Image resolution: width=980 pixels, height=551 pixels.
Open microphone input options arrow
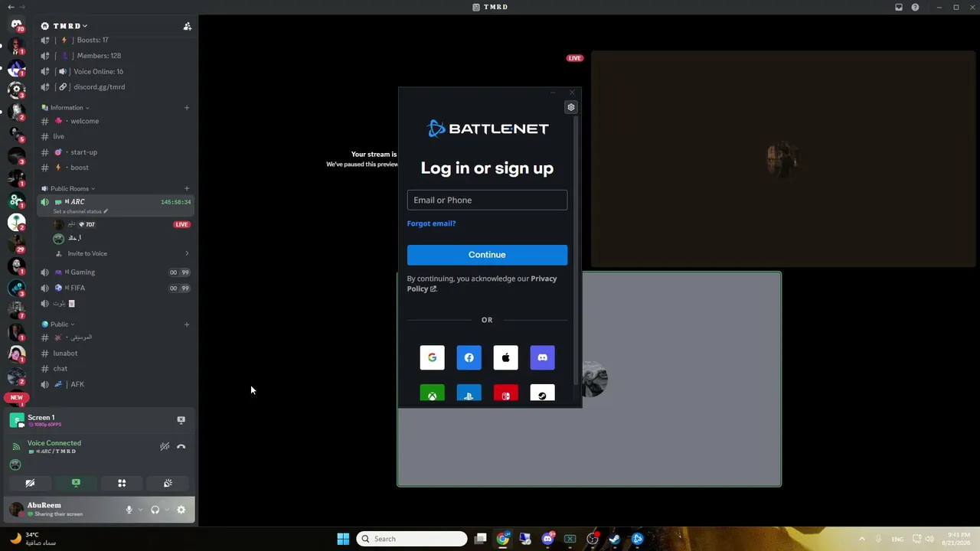[140, 510]
